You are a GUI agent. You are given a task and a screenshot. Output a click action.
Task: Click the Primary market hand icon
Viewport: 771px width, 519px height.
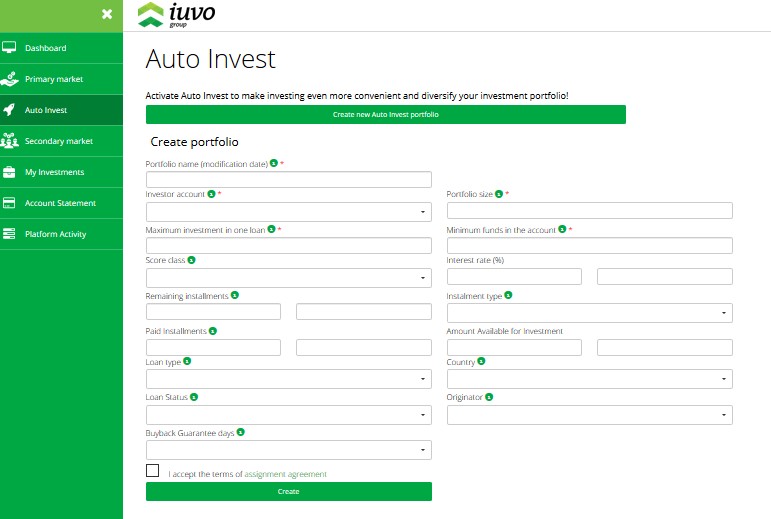point(10,78)
